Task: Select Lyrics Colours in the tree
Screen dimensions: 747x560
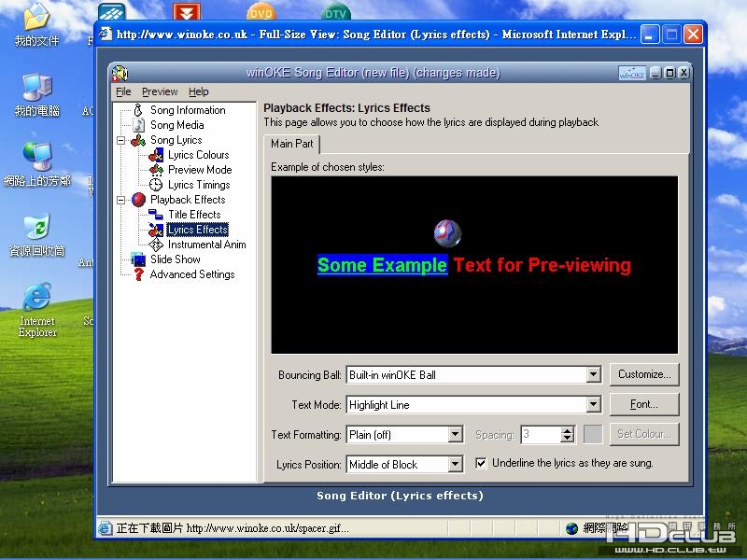Action: tap(199, 155)
